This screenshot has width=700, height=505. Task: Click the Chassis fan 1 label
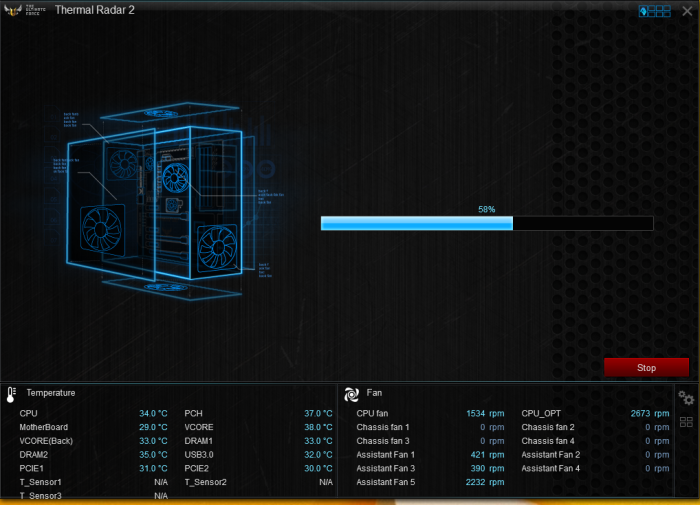[383, 427]
